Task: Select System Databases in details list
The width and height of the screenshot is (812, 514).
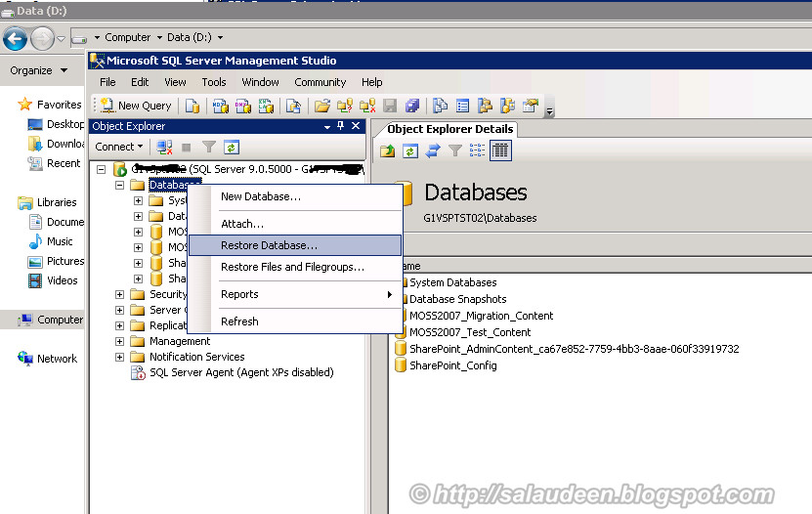Action: (452, 282)
